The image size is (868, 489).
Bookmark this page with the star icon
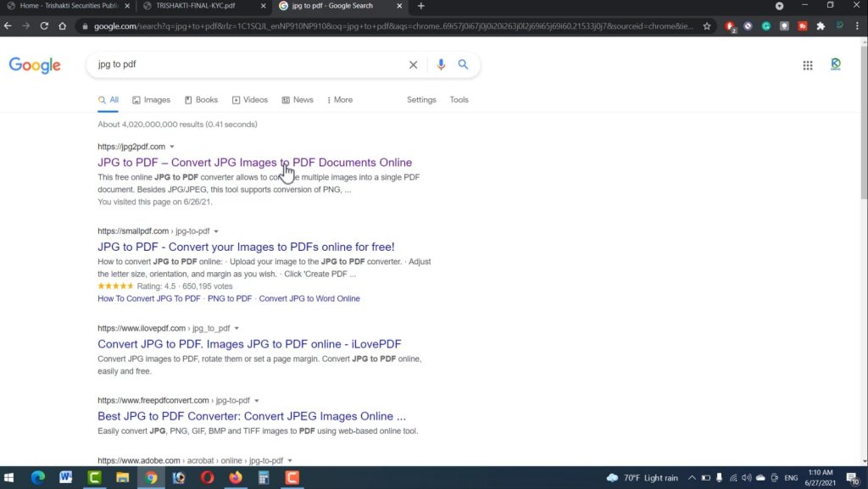[x=707, y=26]
